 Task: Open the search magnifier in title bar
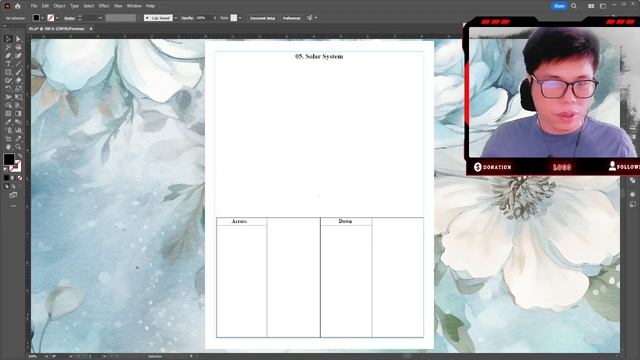point(574,6)
